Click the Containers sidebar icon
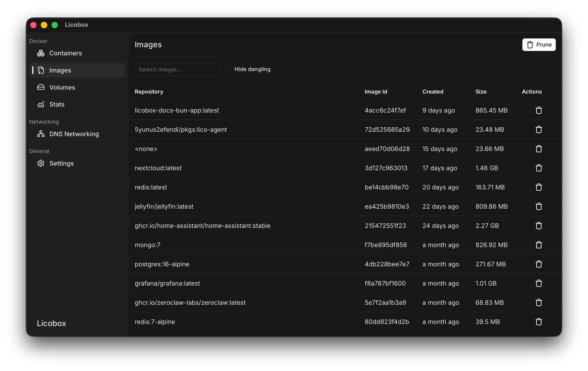This screenshot has width=588, height=371. point(41,53)
